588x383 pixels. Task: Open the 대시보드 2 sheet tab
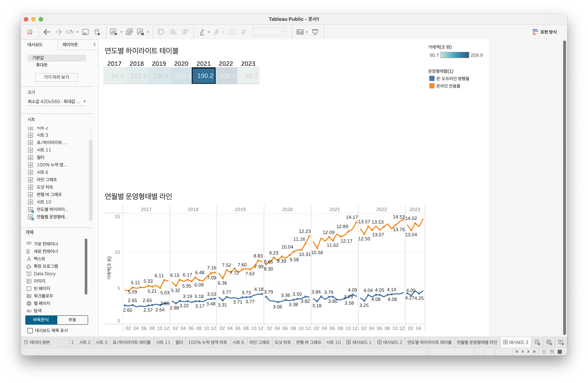(x=390, y=342)
